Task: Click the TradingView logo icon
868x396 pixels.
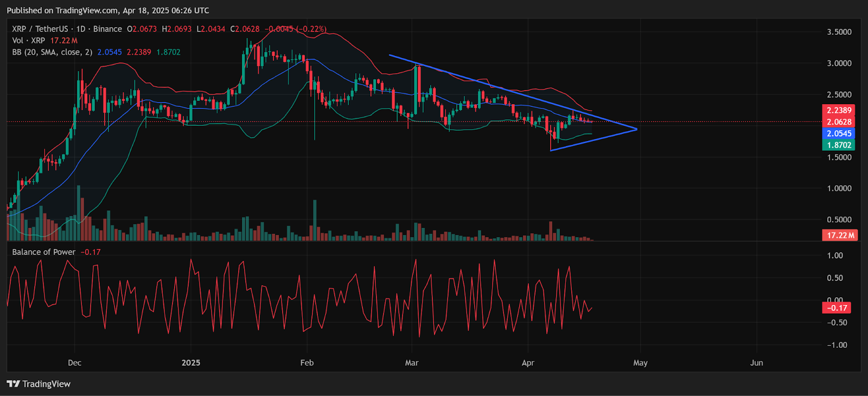Action: point(14,384)
